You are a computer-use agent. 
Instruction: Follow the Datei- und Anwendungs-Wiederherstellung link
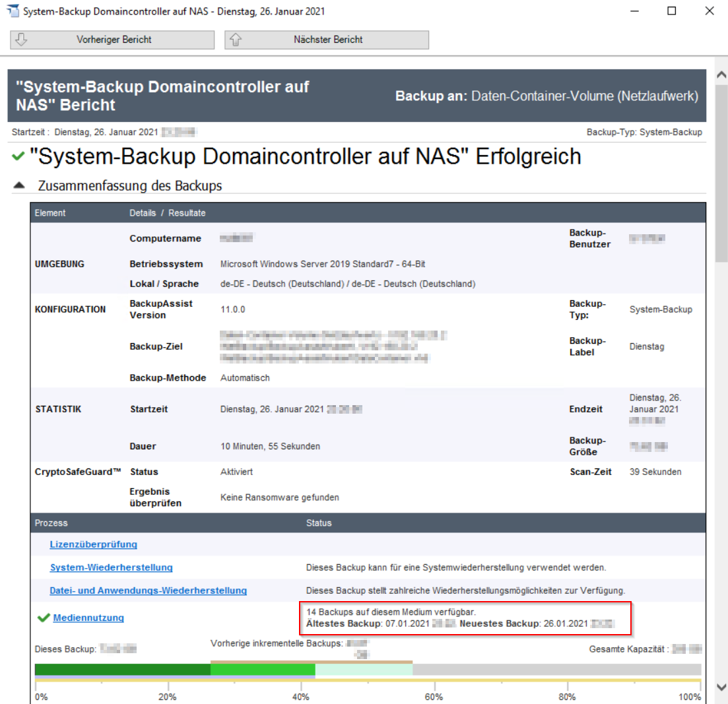tap(148, 591)
